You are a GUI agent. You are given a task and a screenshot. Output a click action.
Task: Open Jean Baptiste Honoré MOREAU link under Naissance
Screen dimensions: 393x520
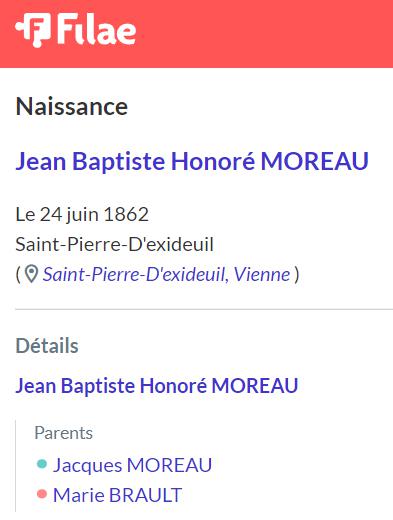[192, 161]
